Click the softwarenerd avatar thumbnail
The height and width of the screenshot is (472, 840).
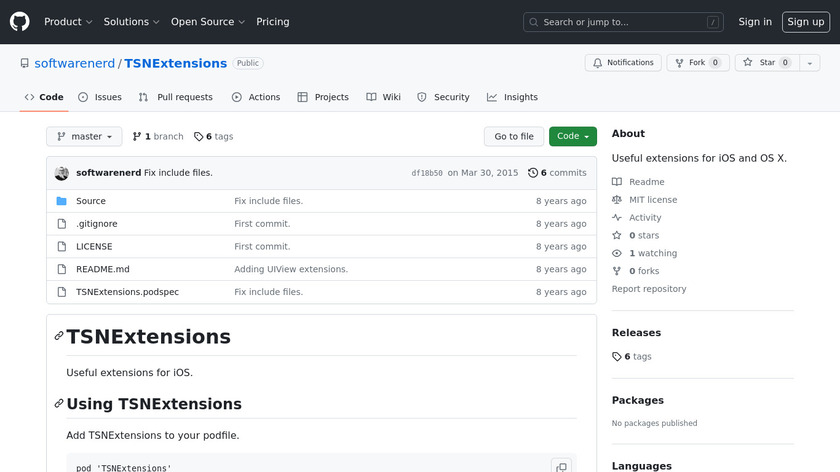[62, 173]
